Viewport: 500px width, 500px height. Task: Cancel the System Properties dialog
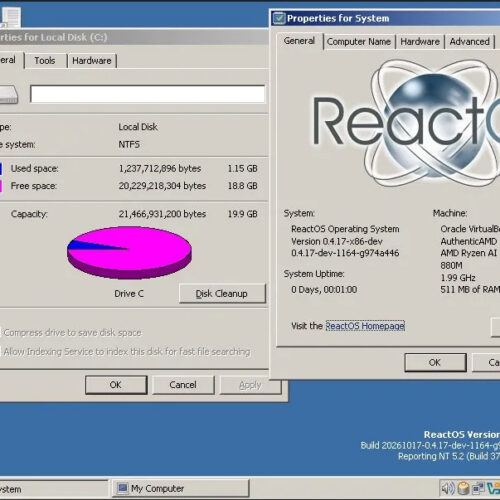[486, 362]
